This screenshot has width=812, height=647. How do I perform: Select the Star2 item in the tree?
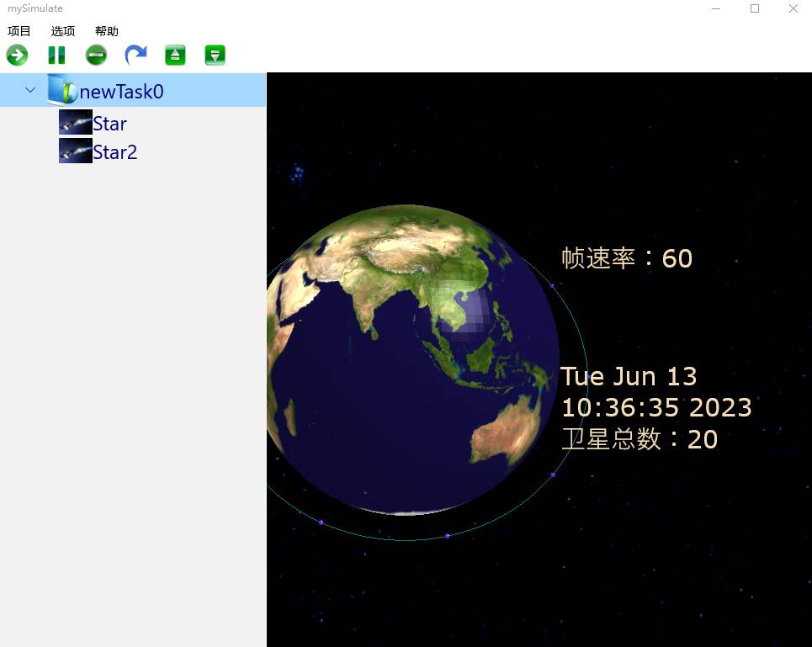pyautogui.click(x=115, y=152)
